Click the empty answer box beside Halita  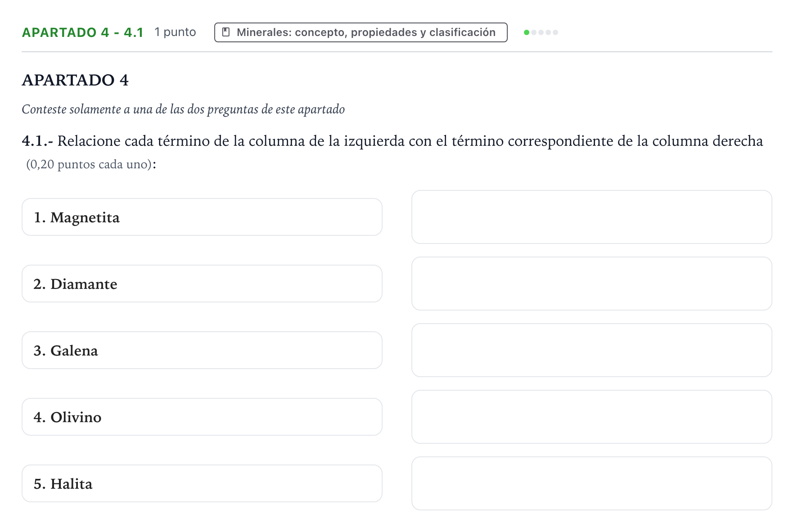[592, 483]
